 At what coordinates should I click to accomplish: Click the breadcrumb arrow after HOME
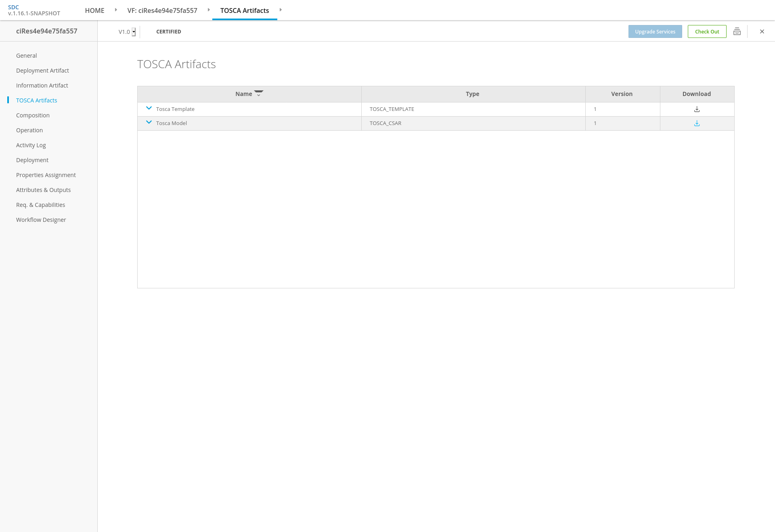116,10
